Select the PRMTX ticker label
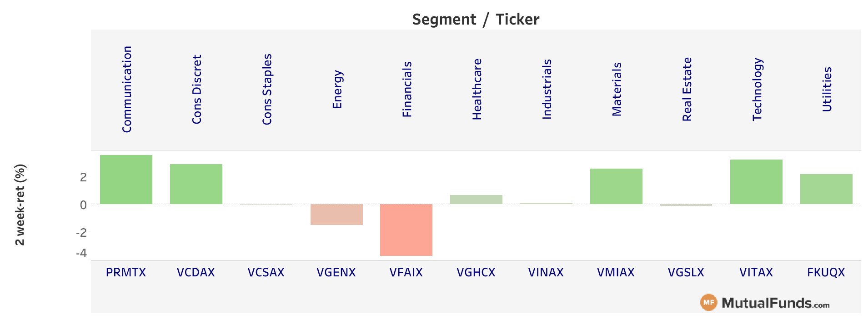 tap(126, 272)
